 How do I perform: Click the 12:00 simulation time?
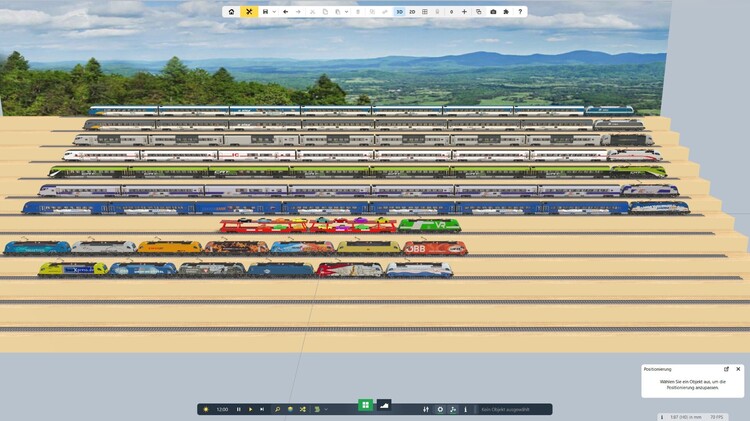point(222,410)
